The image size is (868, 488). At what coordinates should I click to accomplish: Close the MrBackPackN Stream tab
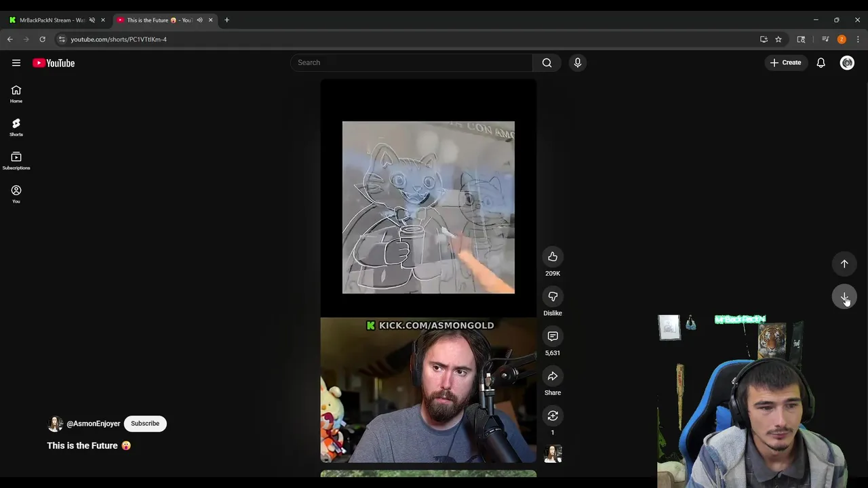pos(103,20)
